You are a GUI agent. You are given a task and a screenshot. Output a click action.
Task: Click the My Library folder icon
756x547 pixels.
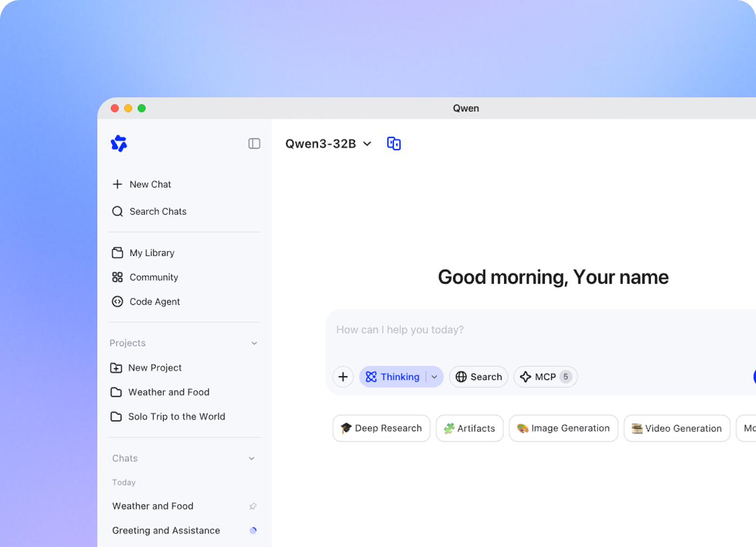117,253
